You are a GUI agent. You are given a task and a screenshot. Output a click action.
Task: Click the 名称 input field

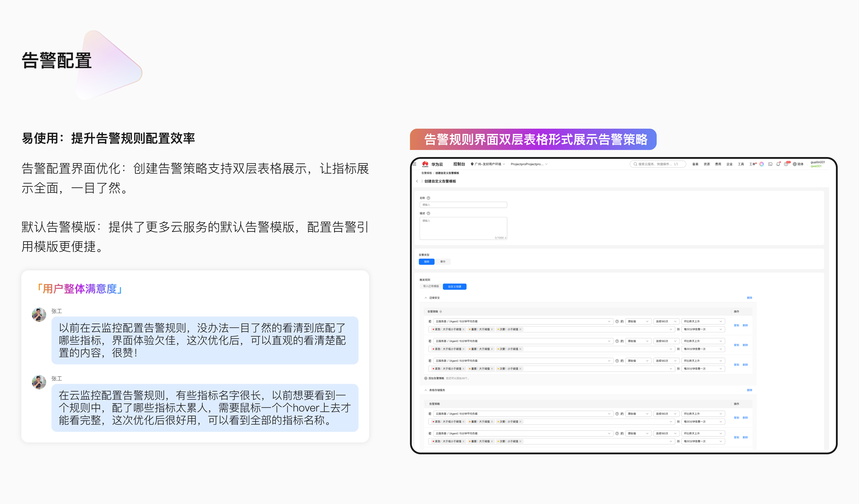[463, 205]
